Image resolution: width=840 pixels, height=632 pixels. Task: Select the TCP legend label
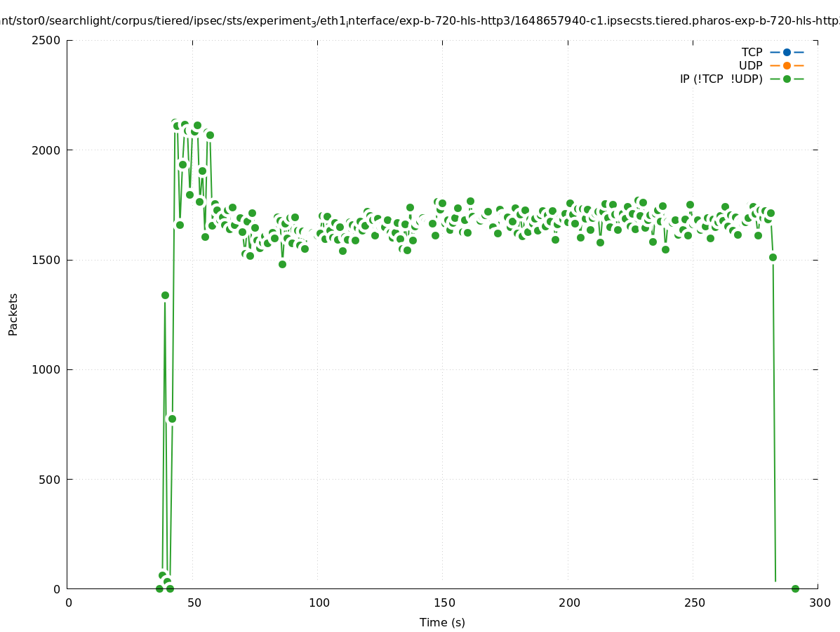coord(752,53)
